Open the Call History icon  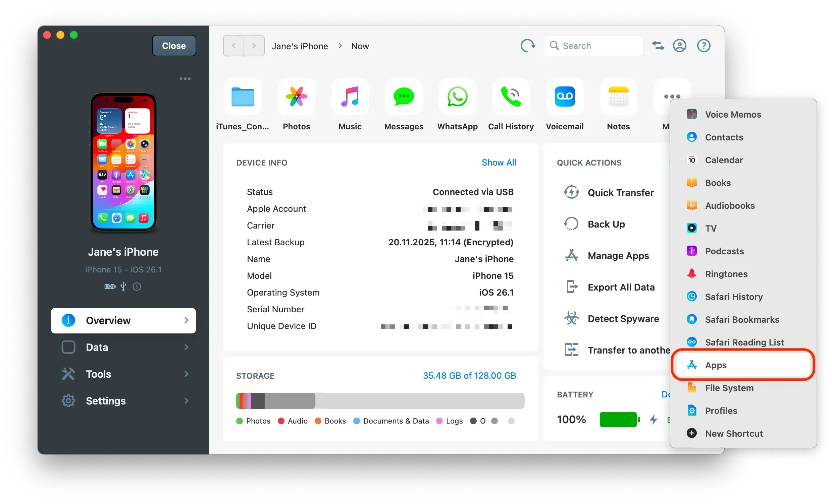point(511,97)
